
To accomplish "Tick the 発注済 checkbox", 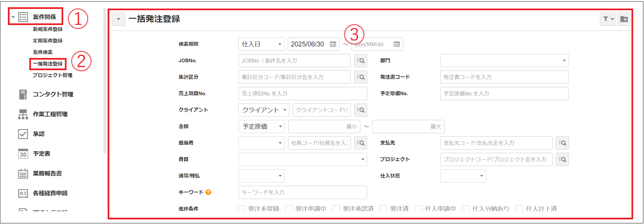I will pyautogui.click(x=384, y=209).
